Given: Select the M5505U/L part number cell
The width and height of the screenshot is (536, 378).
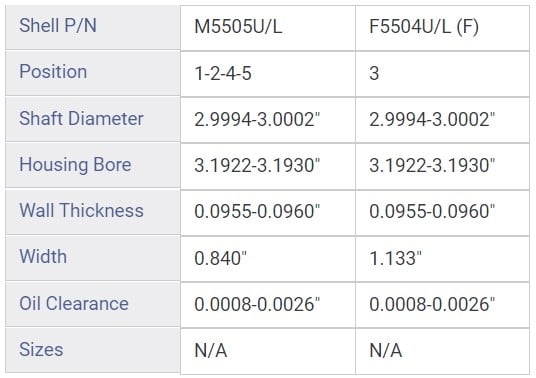Looking at the screenshot, I should tap(268, 28).
